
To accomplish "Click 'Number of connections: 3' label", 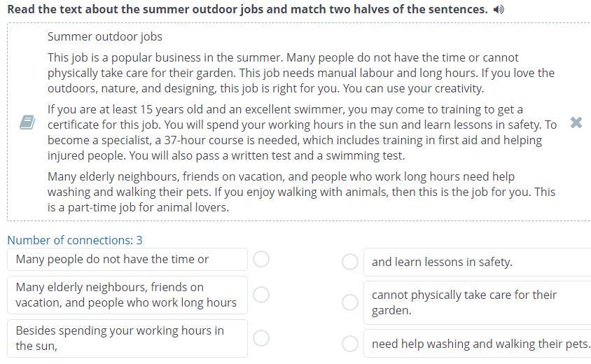I will point(75,240).
